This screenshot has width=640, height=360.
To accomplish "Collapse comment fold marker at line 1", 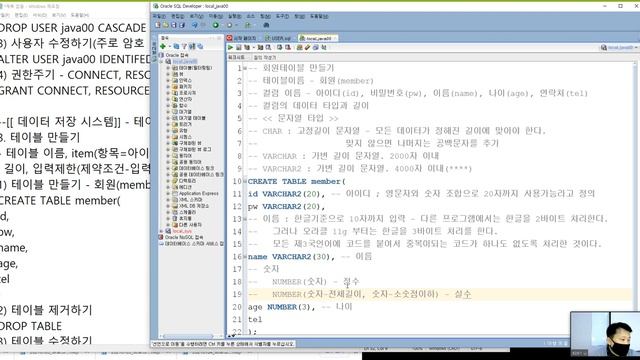I will pyautogui.click(x=245, y=68).
